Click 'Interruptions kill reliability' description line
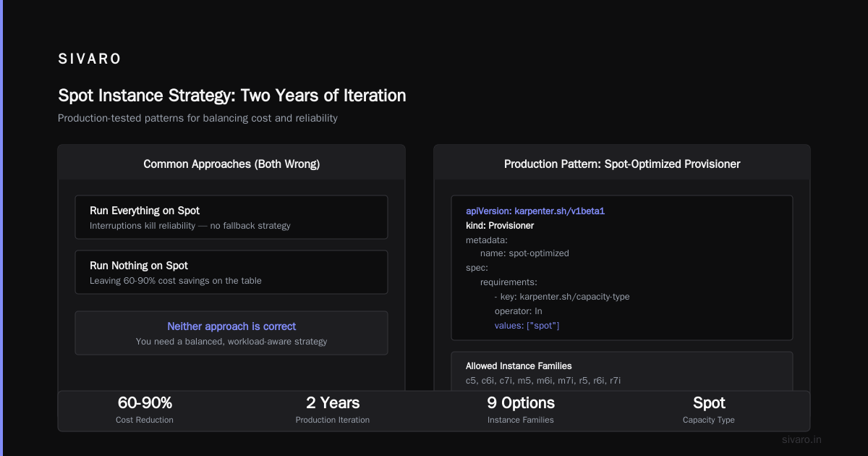This screenshot has width=868, height=456. click(x=190, y=225)
